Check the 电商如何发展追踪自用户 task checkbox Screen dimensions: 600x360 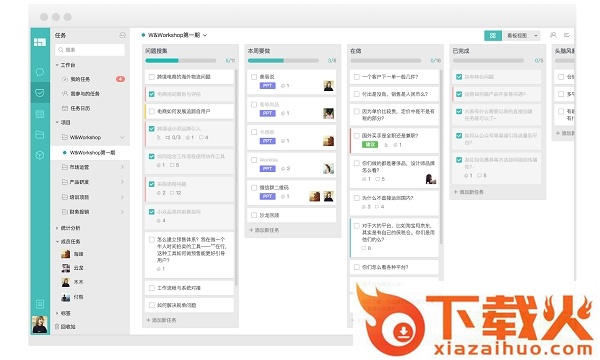tap(152, 111)
